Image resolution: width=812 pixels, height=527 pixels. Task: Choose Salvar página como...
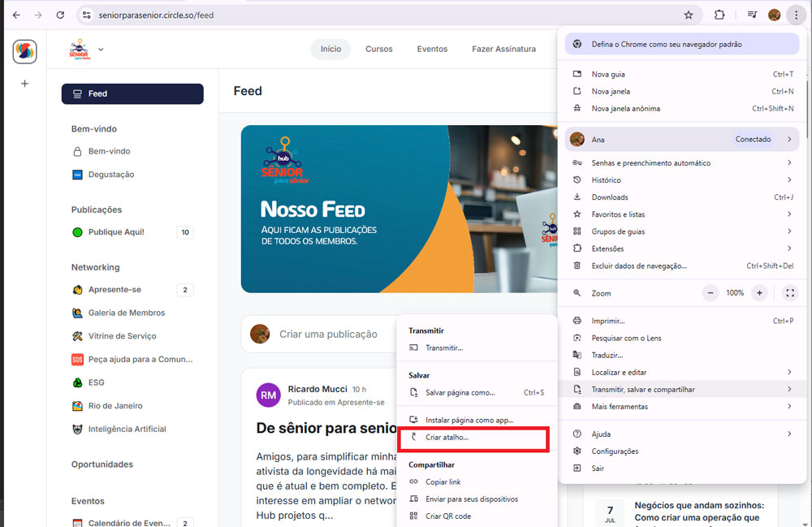coord(477,392)
